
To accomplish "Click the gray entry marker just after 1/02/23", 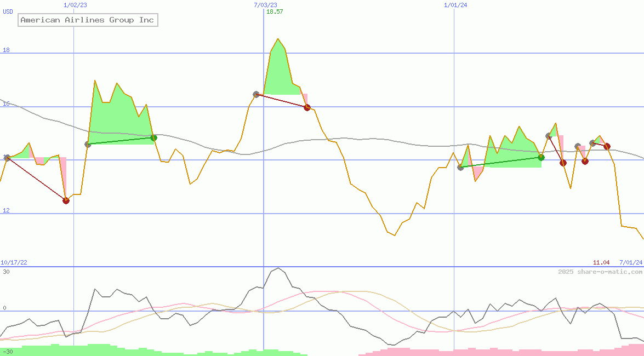I will [x=88, y=145].
